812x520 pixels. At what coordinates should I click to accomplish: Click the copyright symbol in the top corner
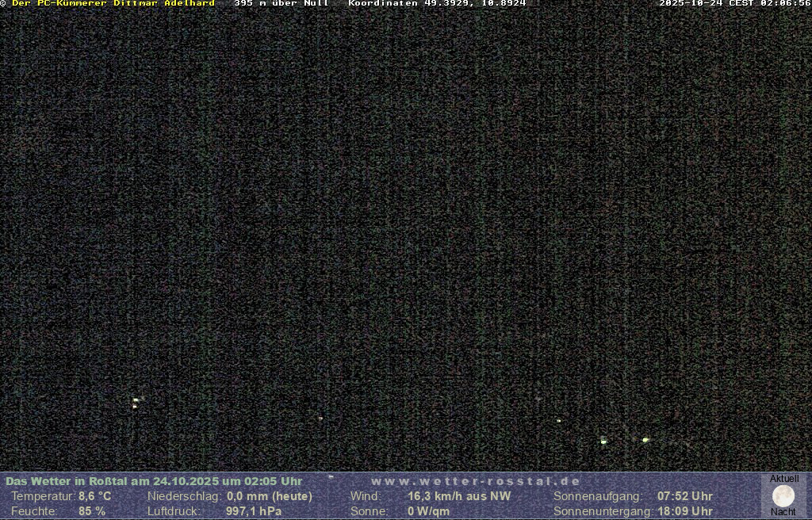point(3,4)
